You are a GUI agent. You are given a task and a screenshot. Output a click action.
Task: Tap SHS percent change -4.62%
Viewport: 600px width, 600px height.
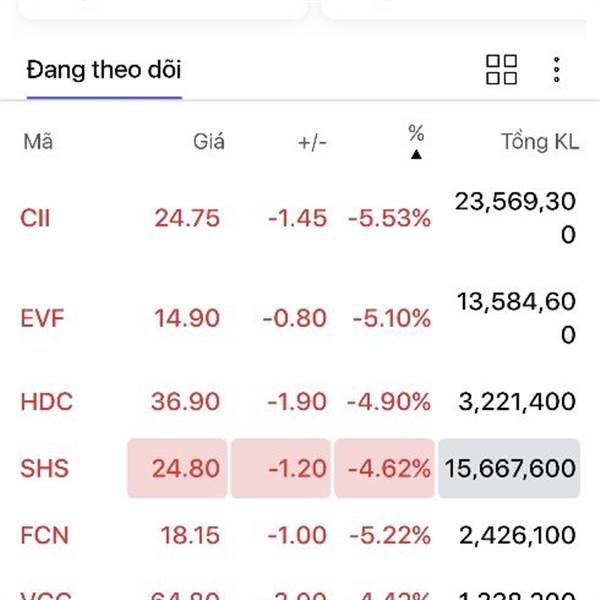tap(385, 468)
